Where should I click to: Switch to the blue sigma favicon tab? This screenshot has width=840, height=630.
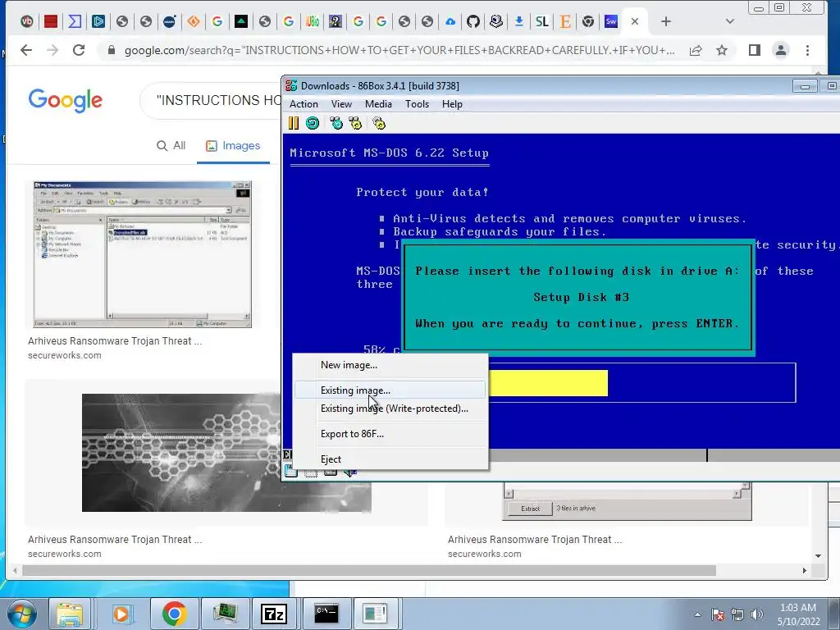coord(75,21)
